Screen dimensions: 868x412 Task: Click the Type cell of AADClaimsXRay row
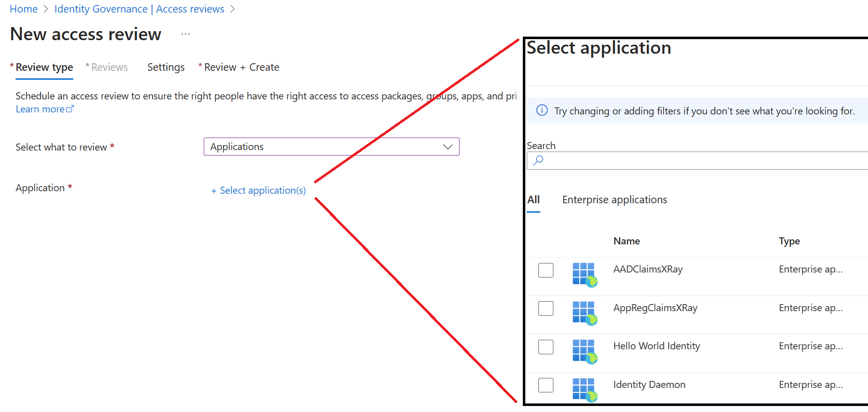coord(811,269)
